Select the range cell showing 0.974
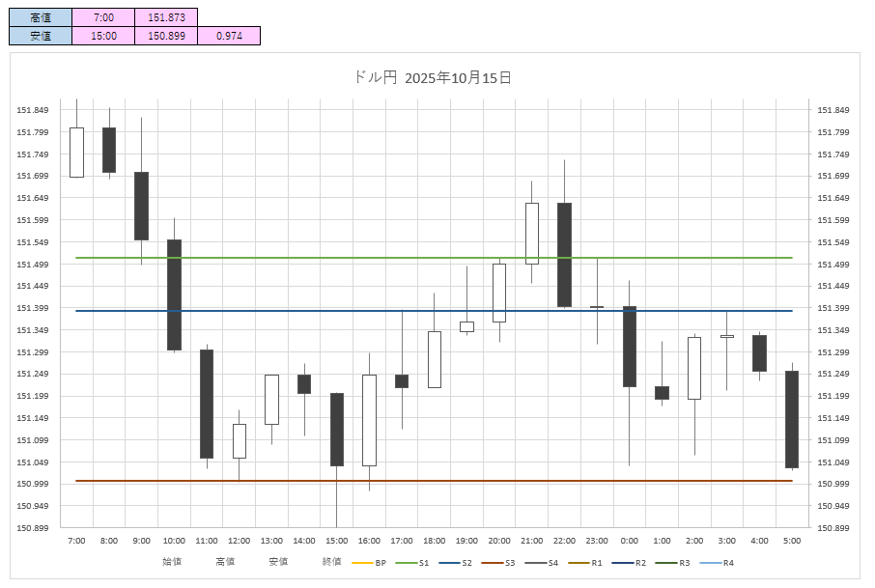 point(229,36)
